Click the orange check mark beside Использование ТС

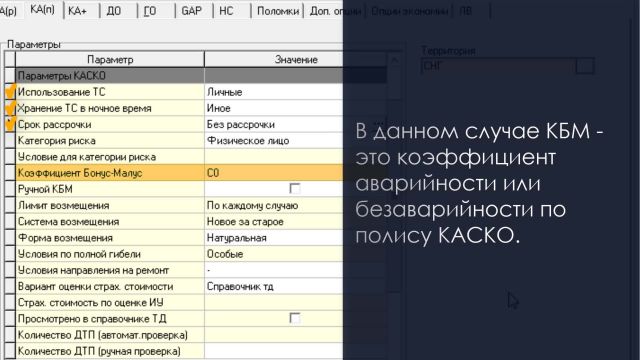10,91
